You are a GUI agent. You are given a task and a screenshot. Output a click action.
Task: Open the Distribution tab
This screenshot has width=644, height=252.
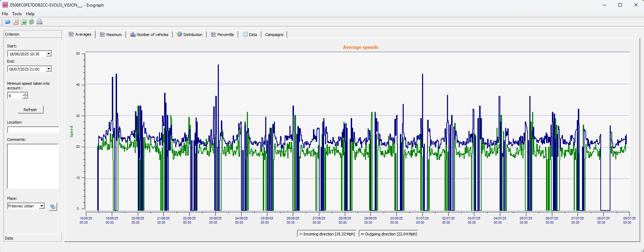[190, 35]
